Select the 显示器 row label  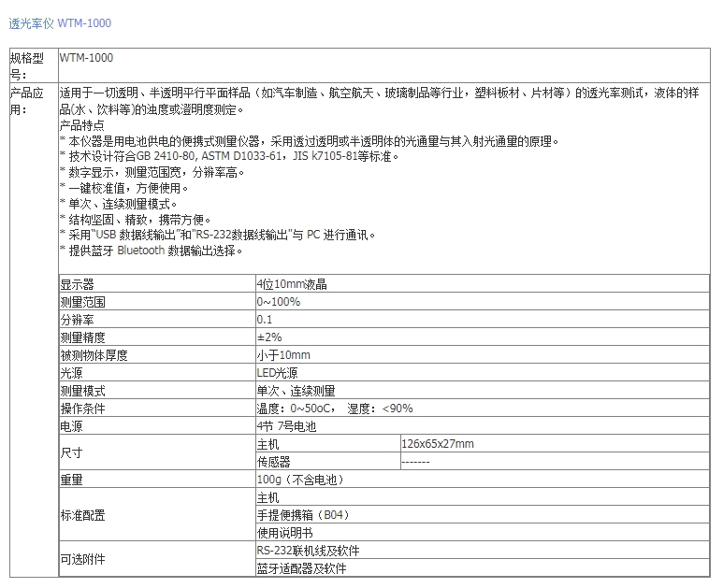[78, 284]
